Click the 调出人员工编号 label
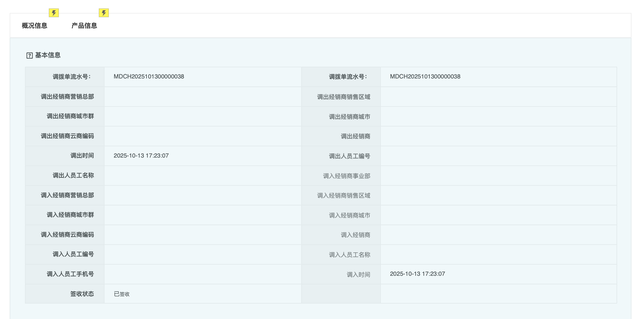 350,156
